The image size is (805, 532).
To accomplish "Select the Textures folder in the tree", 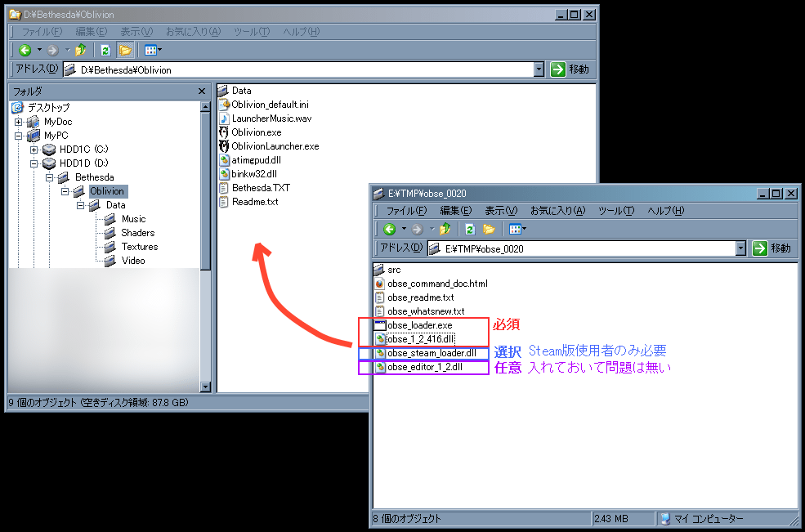I will pyautogui.click(x=140, y=247).
